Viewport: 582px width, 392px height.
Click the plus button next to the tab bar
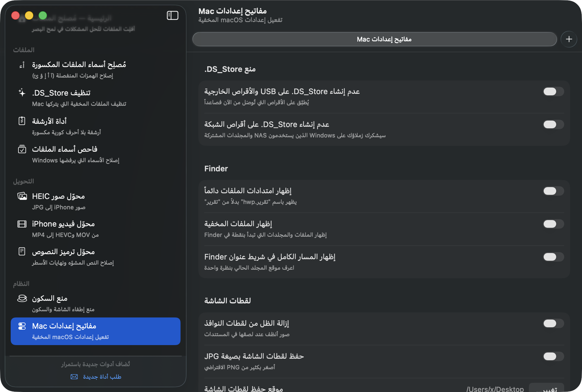pyautogui.click(x=569, y=39)
